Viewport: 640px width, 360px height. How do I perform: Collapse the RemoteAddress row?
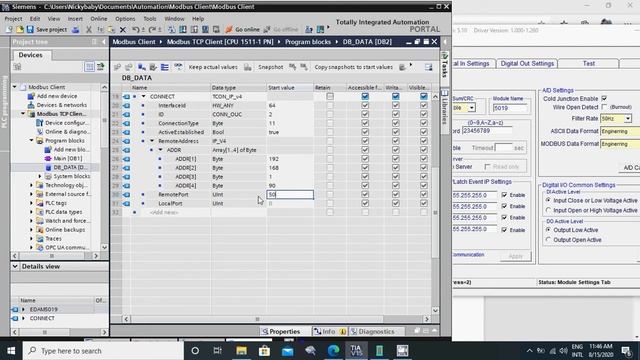point(152,141)
